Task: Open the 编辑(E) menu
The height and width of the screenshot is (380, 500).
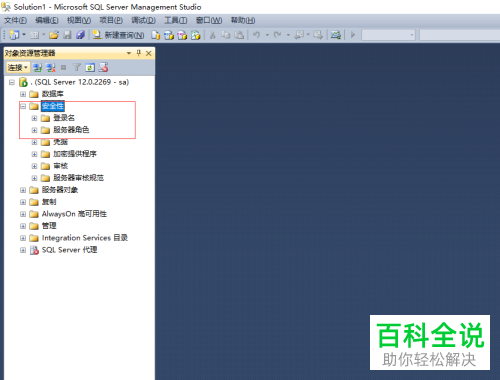Action: [47, 20]
